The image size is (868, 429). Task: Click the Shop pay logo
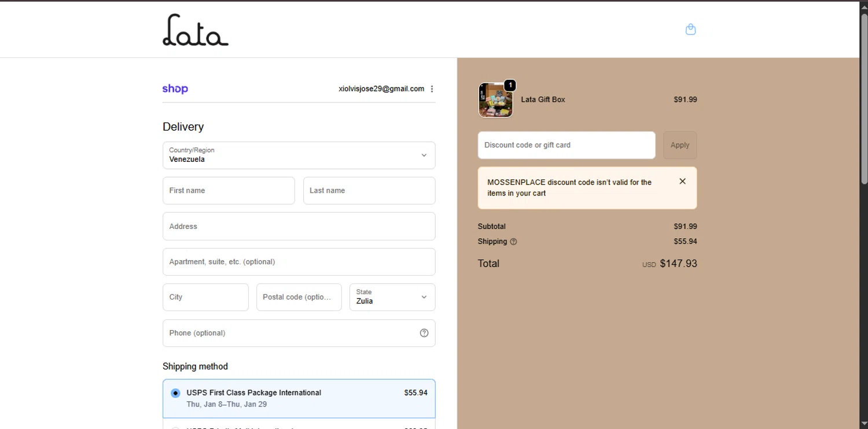click(175, 89)
